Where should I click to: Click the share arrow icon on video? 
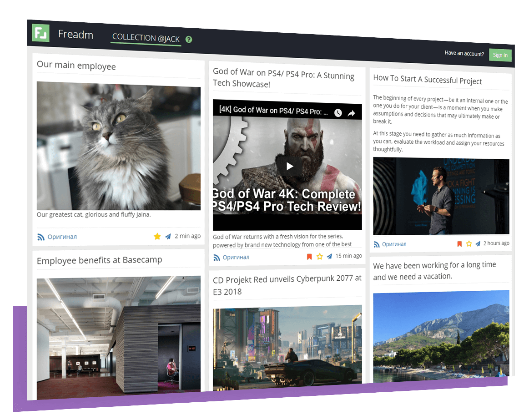(x=351, y=113)
